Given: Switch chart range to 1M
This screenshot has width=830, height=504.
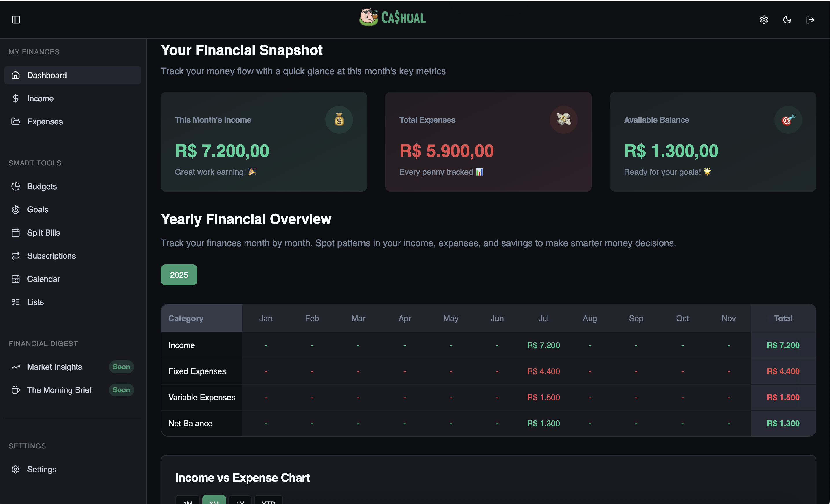Looking at the screenshot, I should pos(188,500).
